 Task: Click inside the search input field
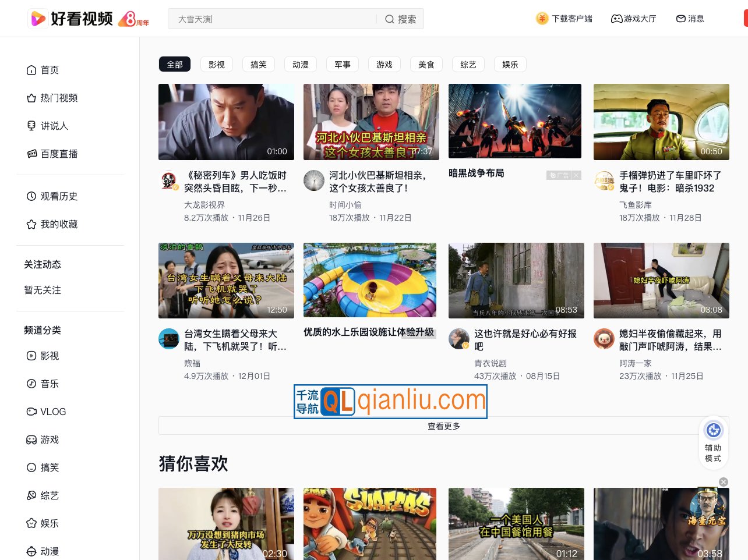point(262,19)
